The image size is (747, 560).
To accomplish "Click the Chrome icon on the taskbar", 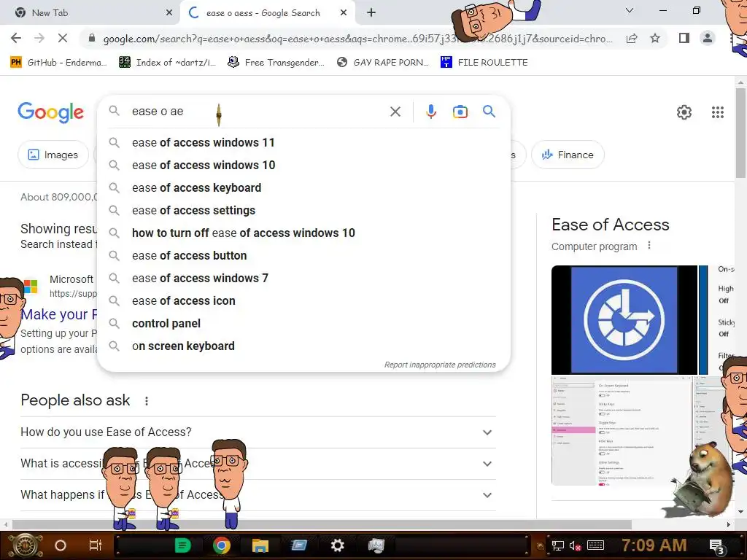I will pos(222,545).
